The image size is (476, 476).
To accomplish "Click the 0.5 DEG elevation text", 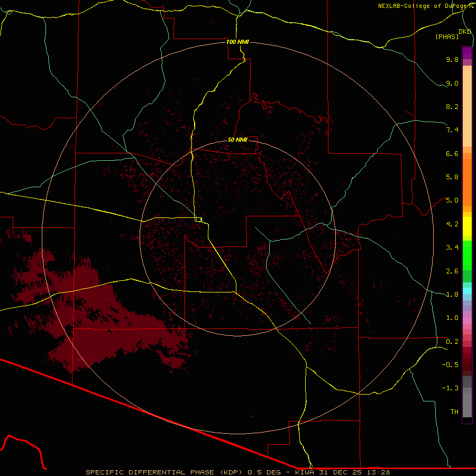I will coord(264,472).
